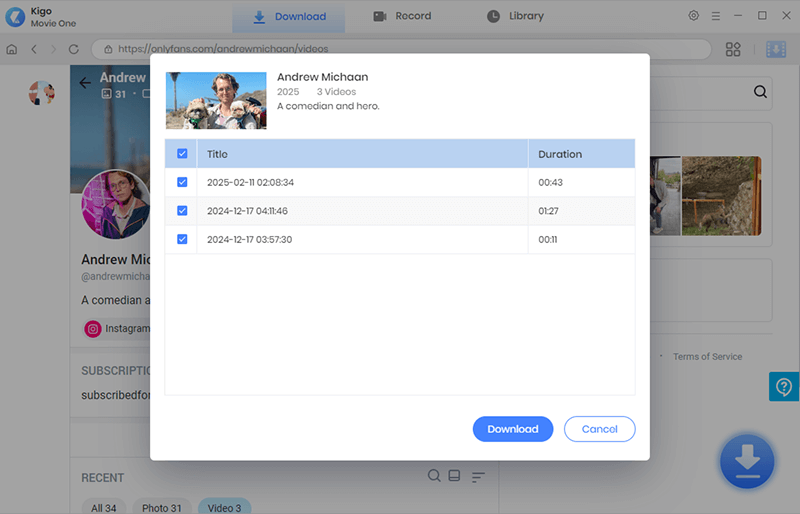The image size is (800, 514).
Task: Click the URL address bar field
Action: 401,49
